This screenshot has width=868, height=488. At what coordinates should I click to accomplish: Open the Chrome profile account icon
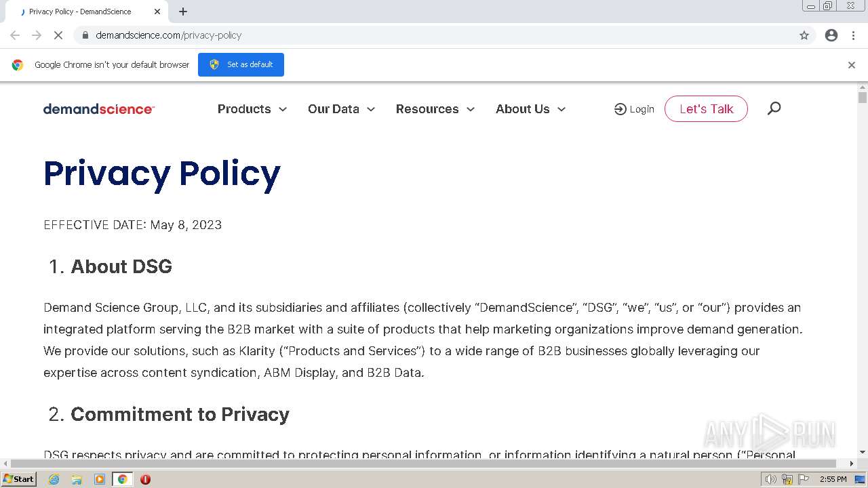pos(831,35)
